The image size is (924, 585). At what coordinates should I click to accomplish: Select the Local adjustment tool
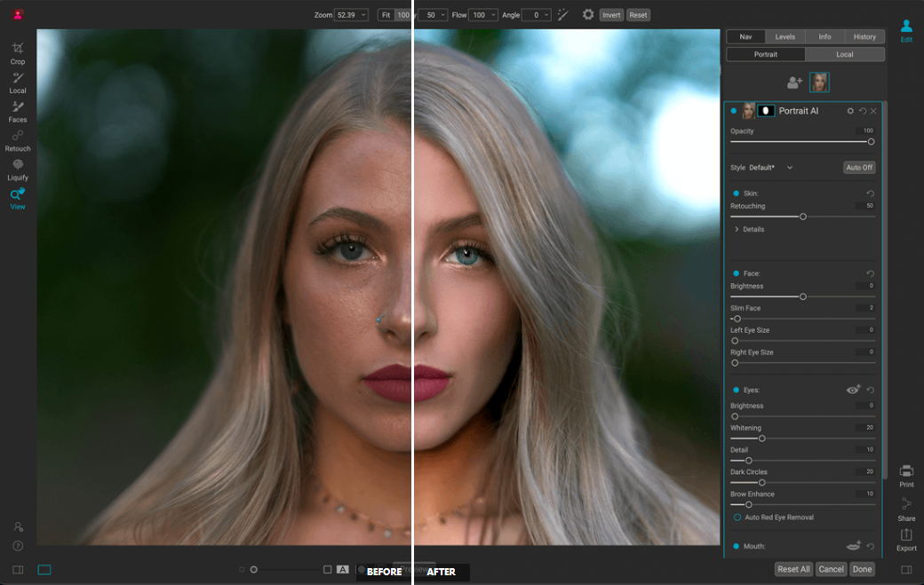(18, 81)
